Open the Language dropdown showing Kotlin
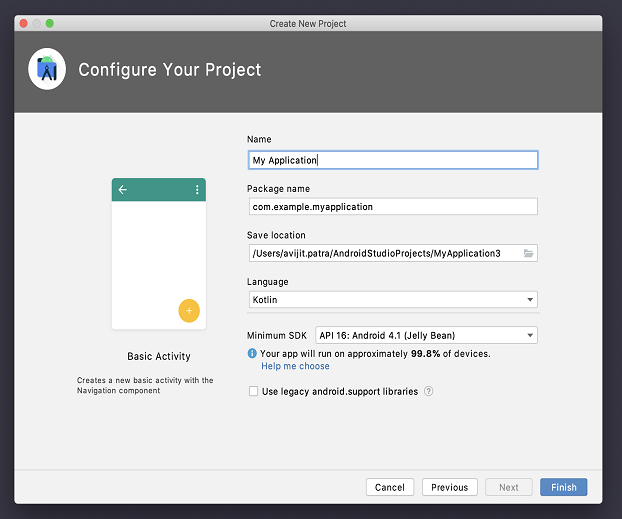 392,299
